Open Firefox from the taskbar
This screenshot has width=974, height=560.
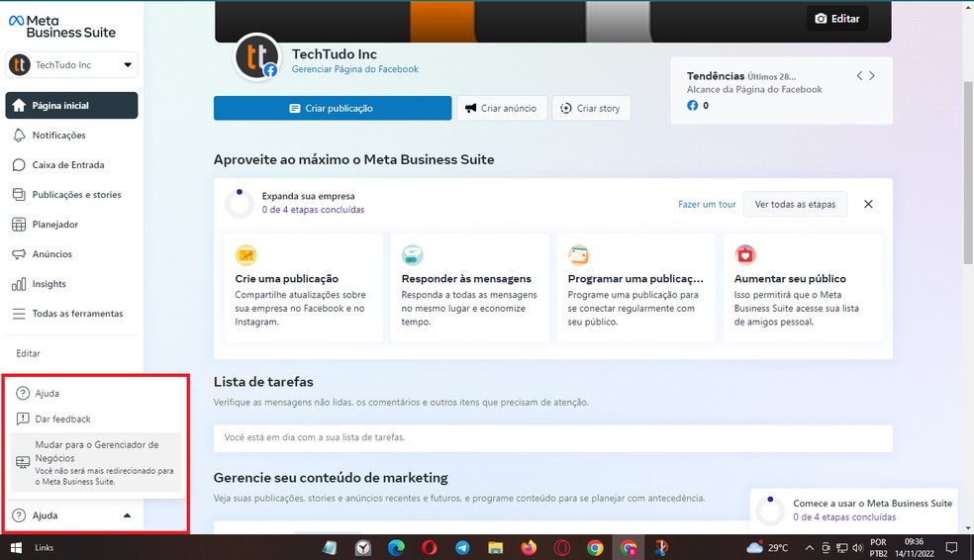point(529,547)
